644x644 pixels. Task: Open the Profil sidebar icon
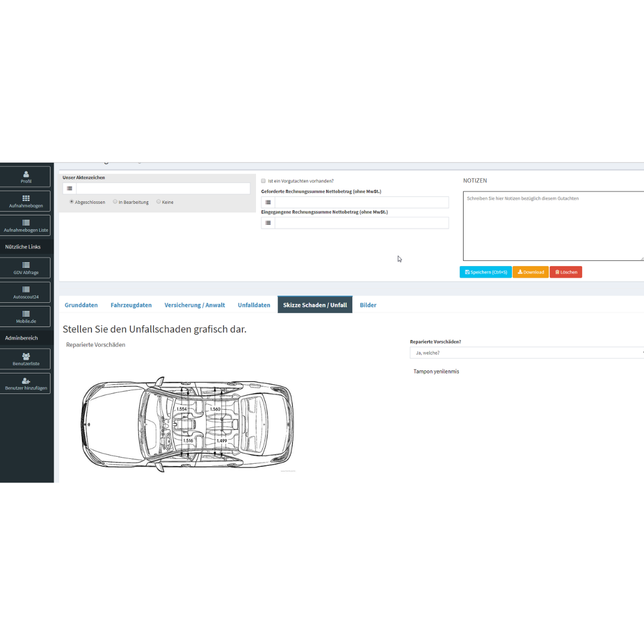tap(26, 174)
